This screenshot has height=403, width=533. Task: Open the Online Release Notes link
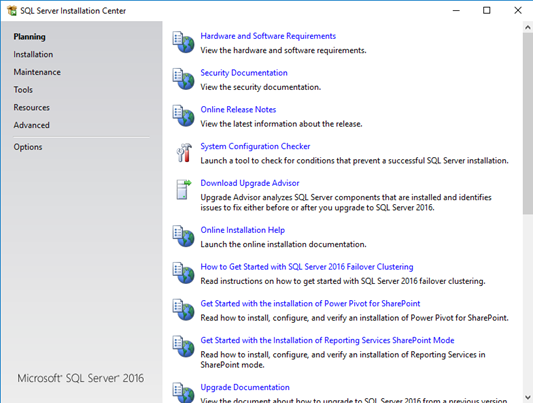click(238, 109)
